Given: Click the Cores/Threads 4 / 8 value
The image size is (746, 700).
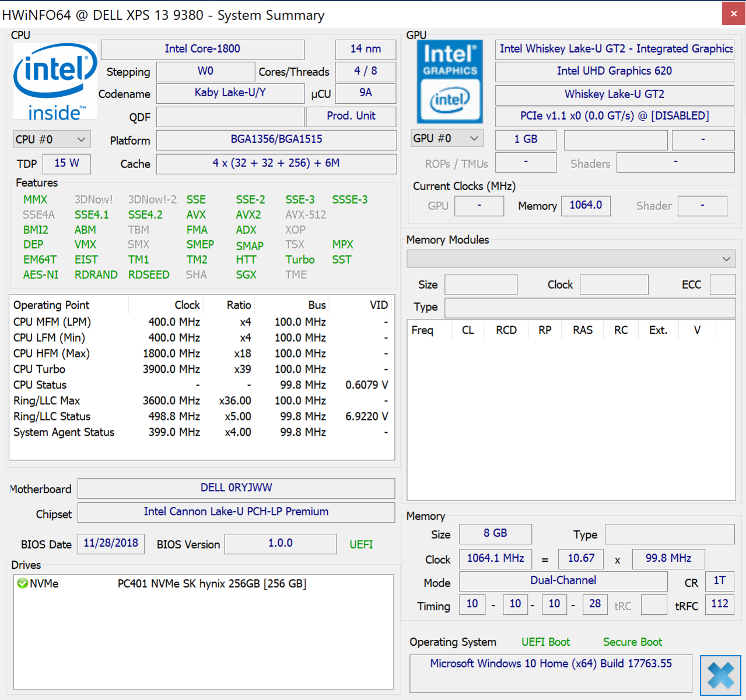Looking at the screenshot, I should (366, 71).
